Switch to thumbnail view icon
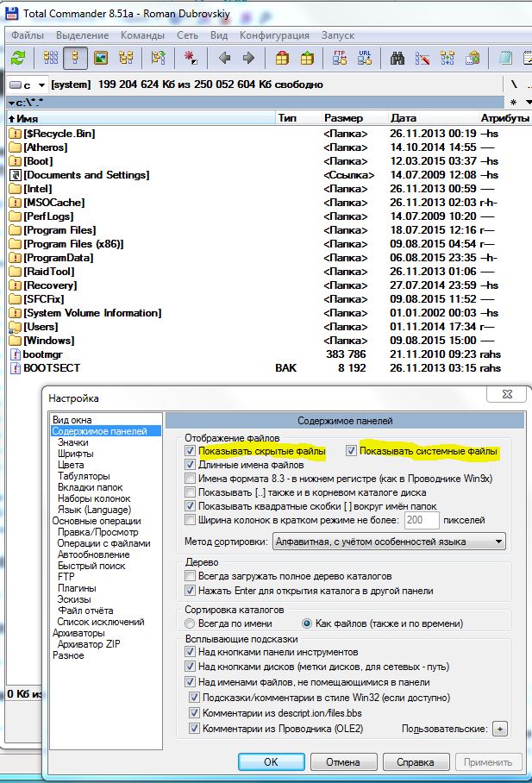 click(x=101, y=58)
